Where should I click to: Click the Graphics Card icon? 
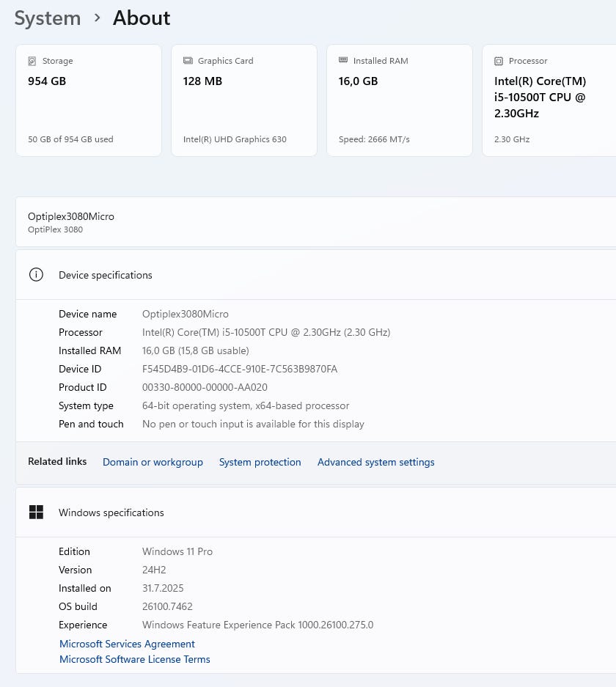pyautogui.click(x=187, y=61)
